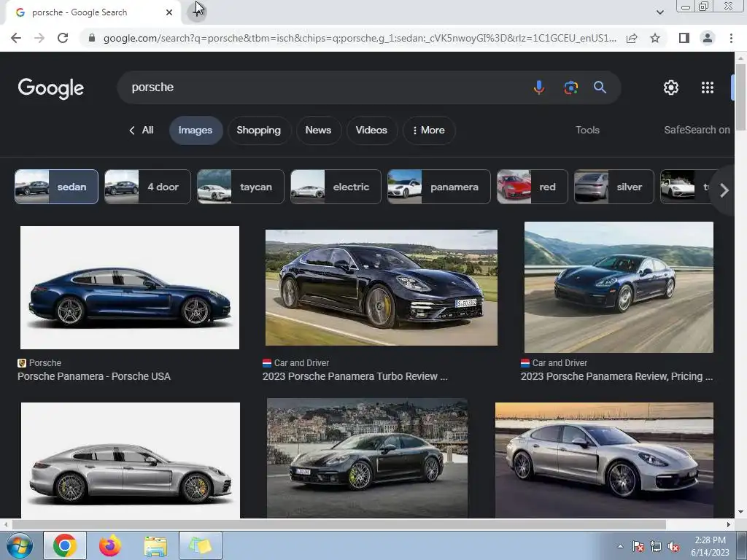Screen dimensions: 747x560
Task: Open dark Panamera with city backdrop image
Action: pyautogui.click(x=368, y=458)
